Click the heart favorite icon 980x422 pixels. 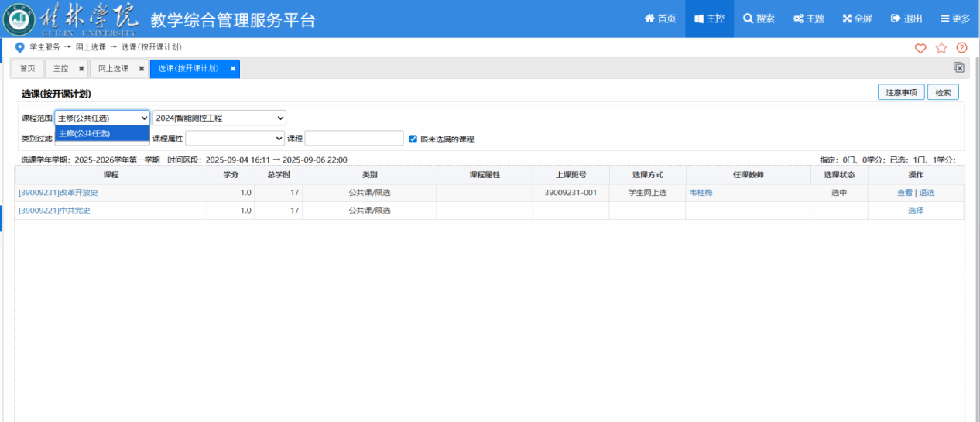pos(920,48)
